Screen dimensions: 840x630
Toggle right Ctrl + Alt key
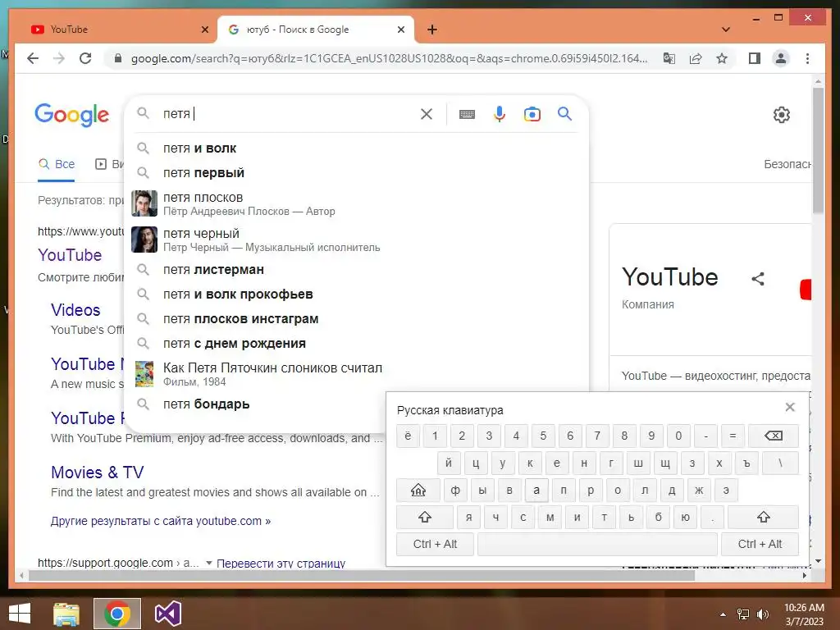[760, 545]
